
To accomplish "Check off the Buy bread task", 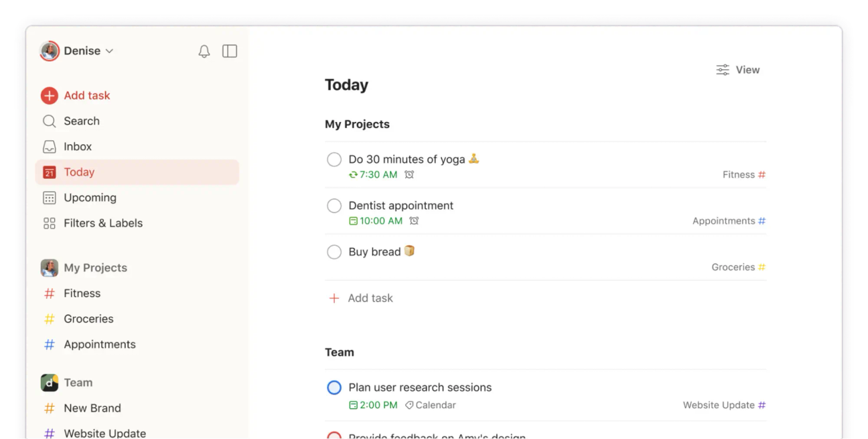I will coord(334,251).
